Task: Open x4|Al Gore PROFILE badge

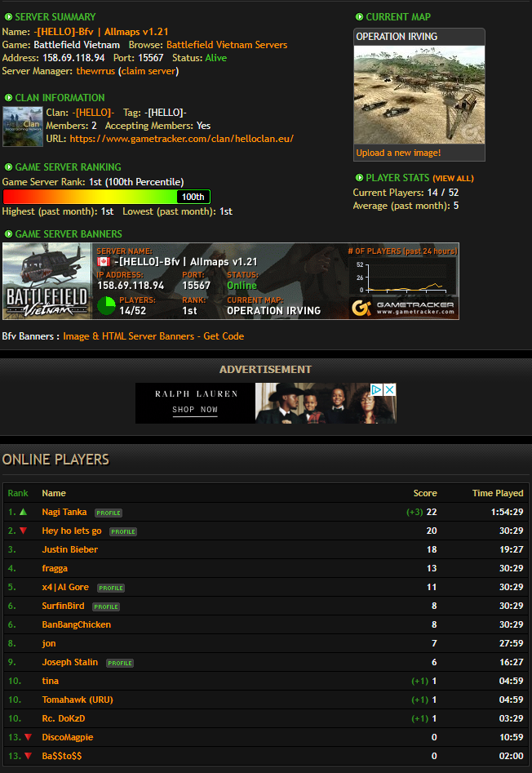Action: point(111,588)
